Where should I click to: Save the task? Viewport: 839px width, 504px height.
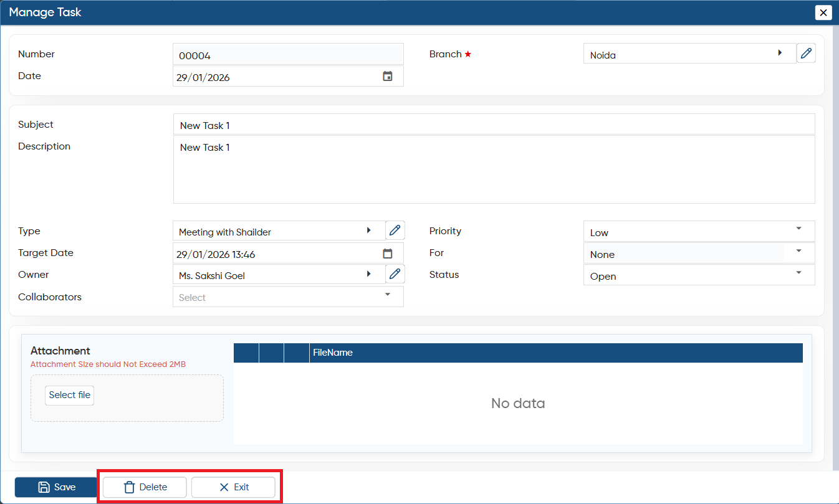(x=56, y=487)
